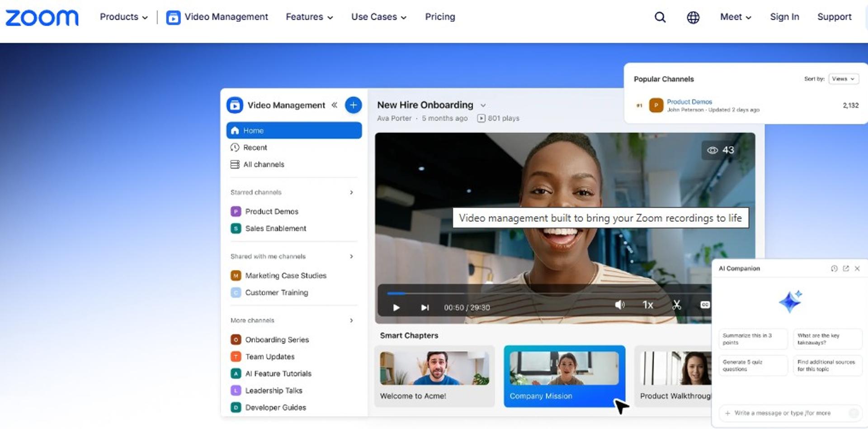Click the orange Marketing Case Studies icon
The image size is (868, 429).
tap(236, 276)
